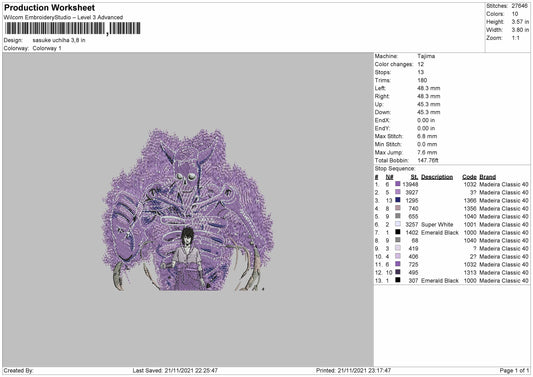
Task: Click the navy blue swatch for stop 3
Action: pos(397,200)
